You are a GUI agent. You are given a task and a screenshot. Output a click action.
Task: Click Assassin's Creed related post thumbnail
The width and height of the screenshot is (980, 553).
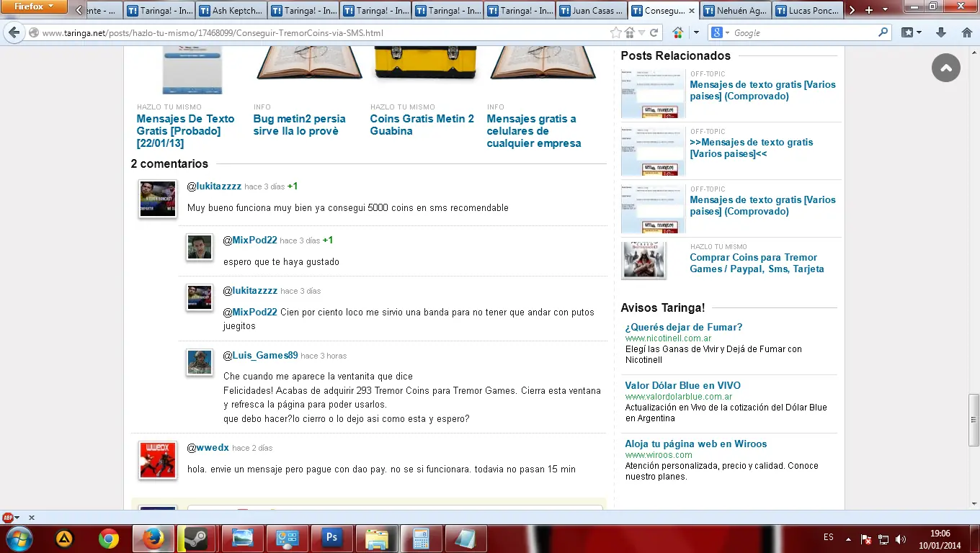click(x=643, y=260)
